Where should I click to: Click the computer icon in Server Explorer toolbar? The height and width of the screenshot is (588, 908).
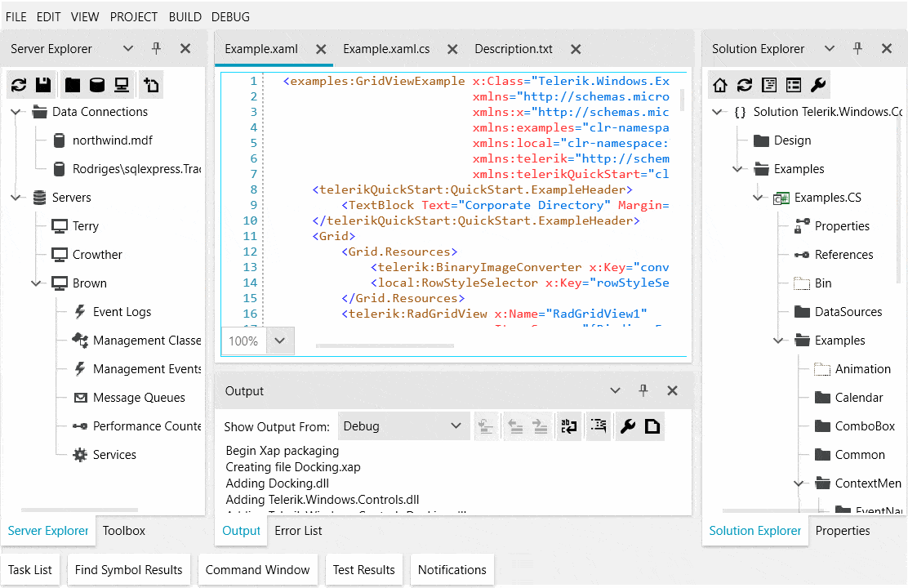tap(122, 85)
